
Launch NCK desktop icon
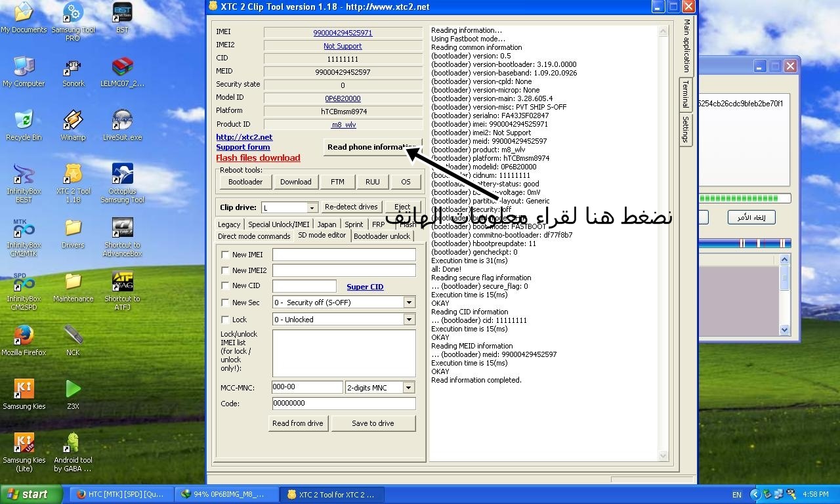[x=73, y=341]
